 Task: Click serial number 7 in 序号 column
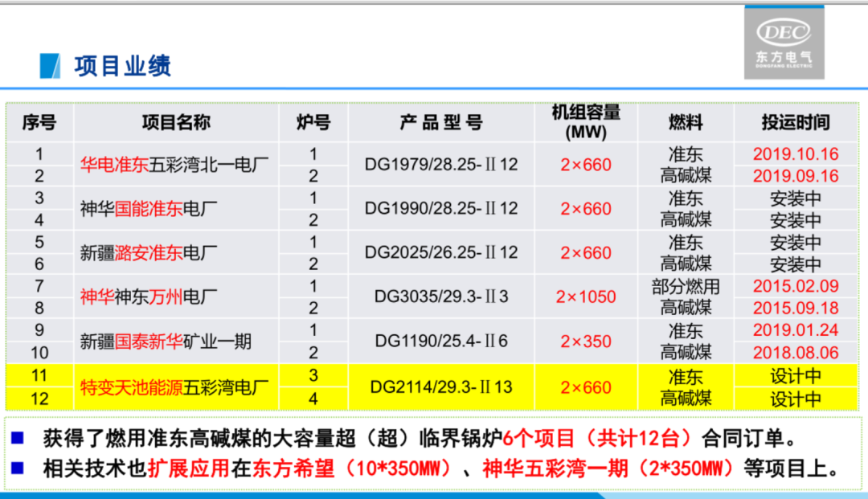[x=39, y=286]
